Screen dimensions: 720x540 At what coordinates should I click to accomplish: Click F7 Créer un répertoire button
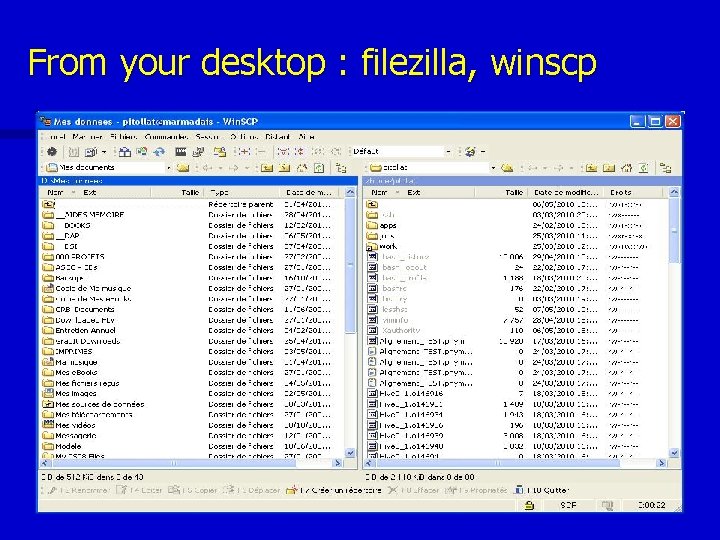pos(333,490)
